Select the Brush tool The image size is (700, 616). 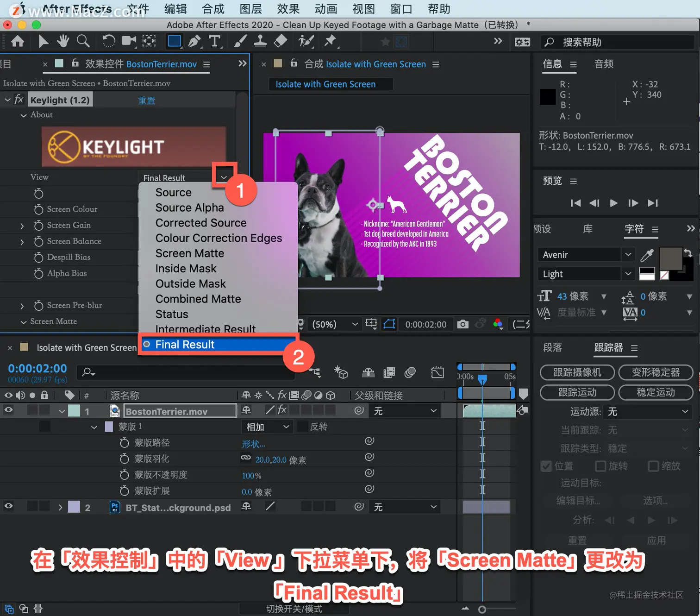(240, 42)
